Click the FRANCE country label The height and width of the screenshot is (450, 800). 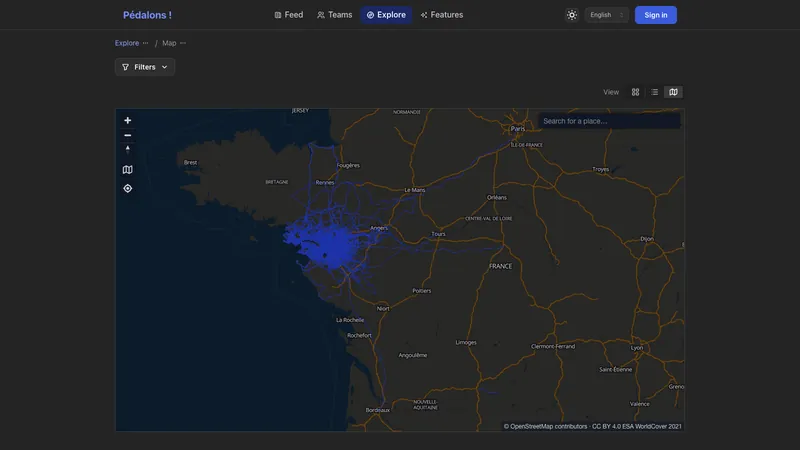[x=501, y=266]
